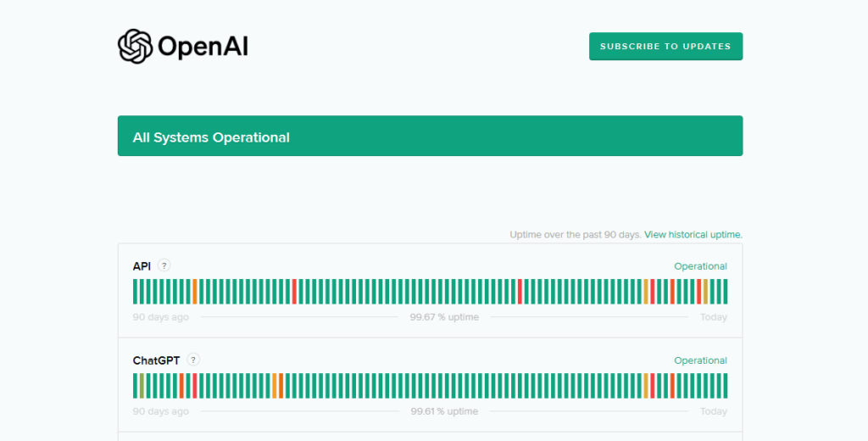Click the ChatGPT row's 90 days ago label

(x=160, y=411)
